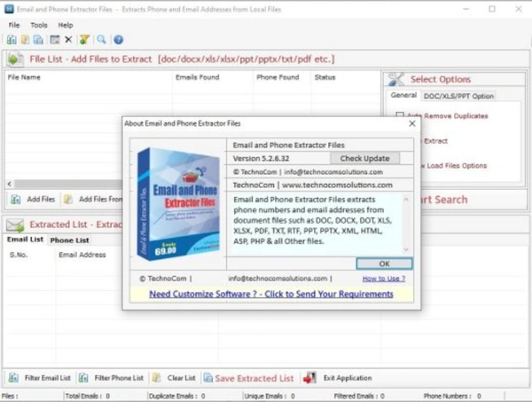This screenshot has width=532, height=402.
Task: Click the app icon in the title bar
Action: tap(9, 9)
